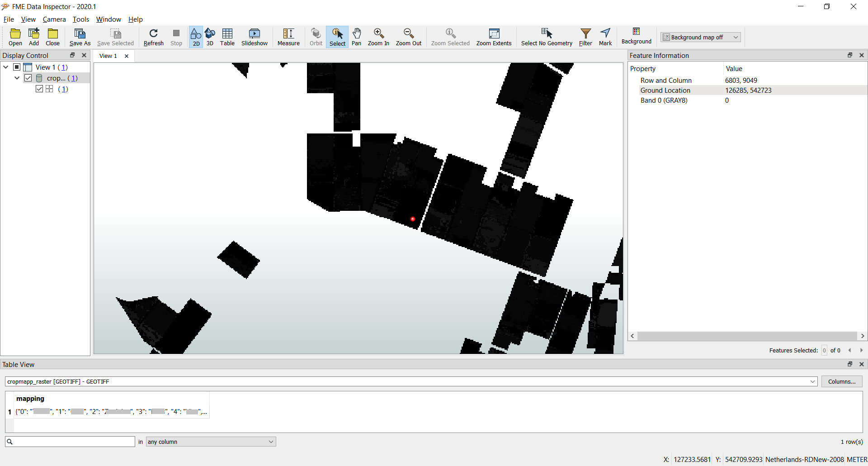Activate the Select tool
The height and width of the screenshot is (466, 868).
click(x=337, y=37)
